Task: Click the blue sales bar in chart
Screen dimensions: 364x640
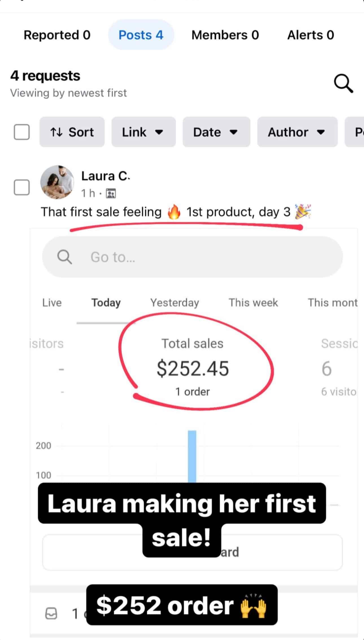Action: pos(192,456)
